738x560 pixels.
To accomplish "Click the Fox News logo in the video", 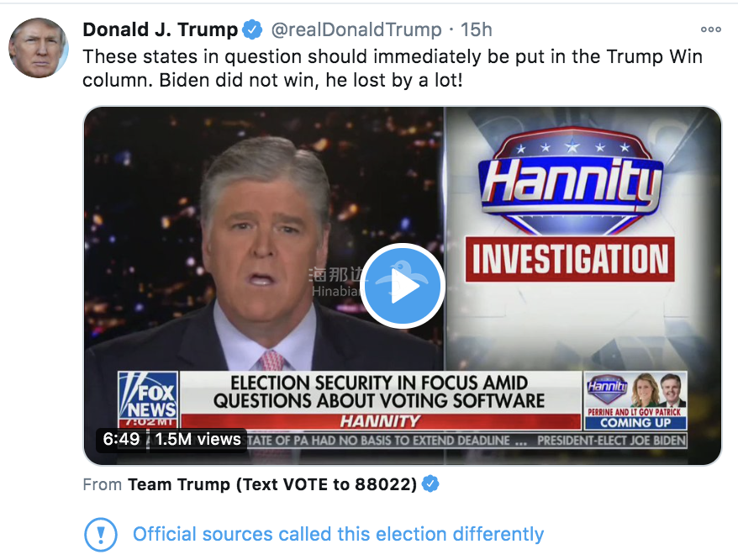I will [x=148, y=401].
